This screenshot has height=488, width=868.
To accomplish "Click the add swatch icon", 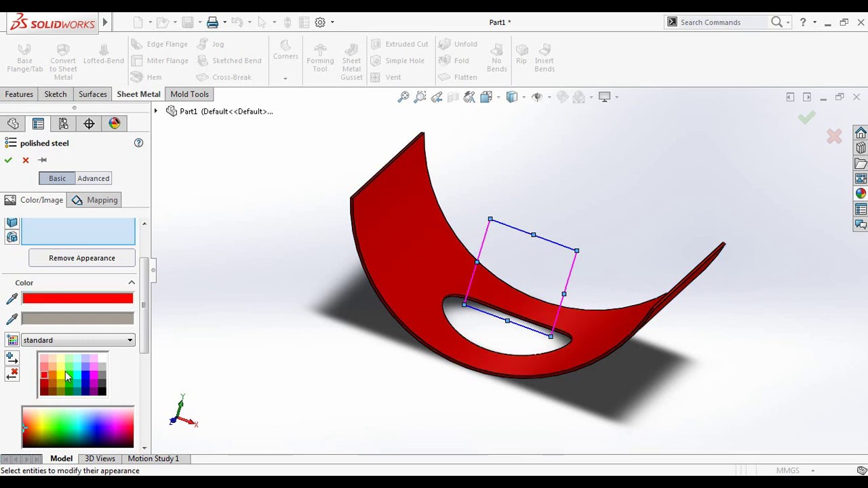I will (12, 358).
